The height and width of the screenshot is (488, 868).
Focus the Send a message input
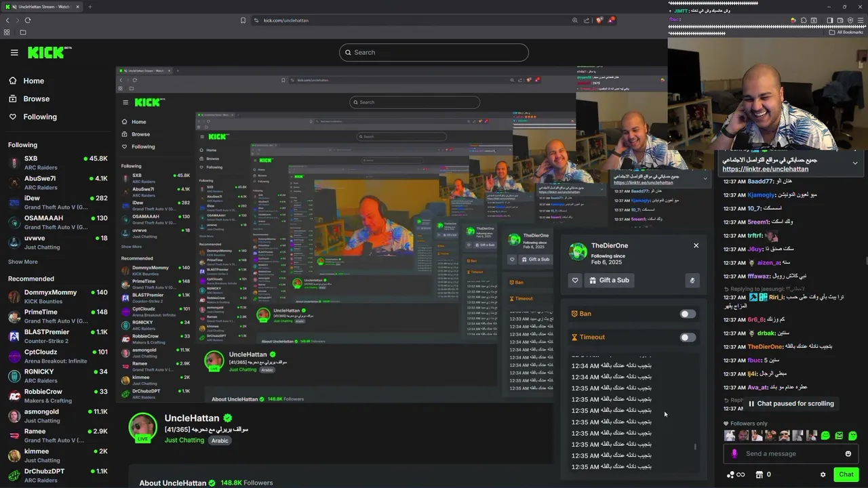pos(791,453)
